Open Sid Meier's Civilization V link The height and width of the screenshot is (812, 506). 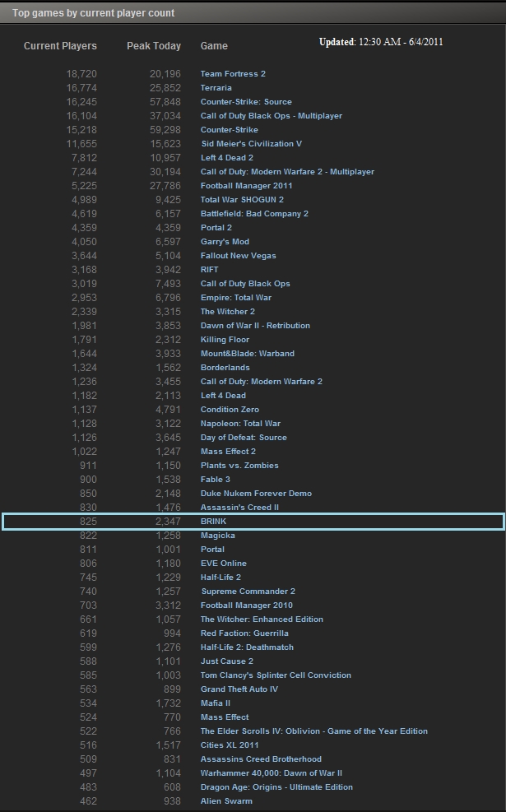point(251,144)
